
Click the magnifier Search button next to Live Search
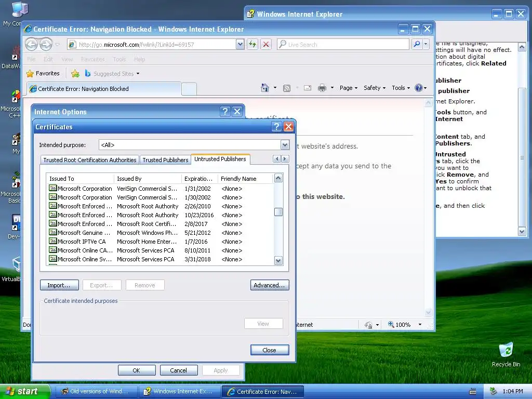click(417, 44)
